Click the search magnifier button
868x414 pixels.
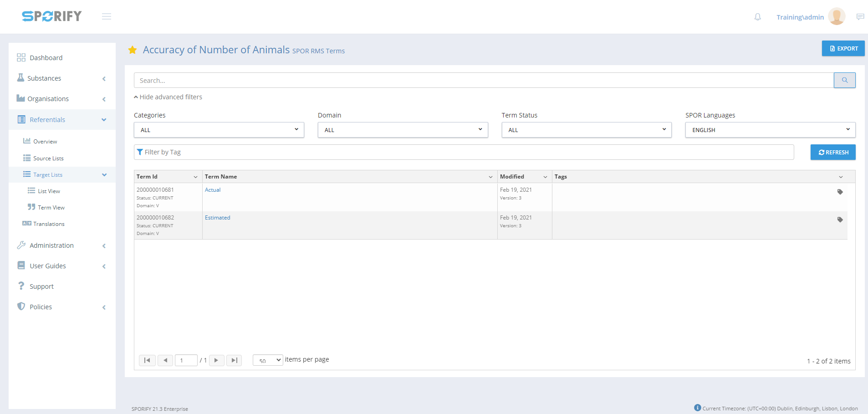[844, 80]
